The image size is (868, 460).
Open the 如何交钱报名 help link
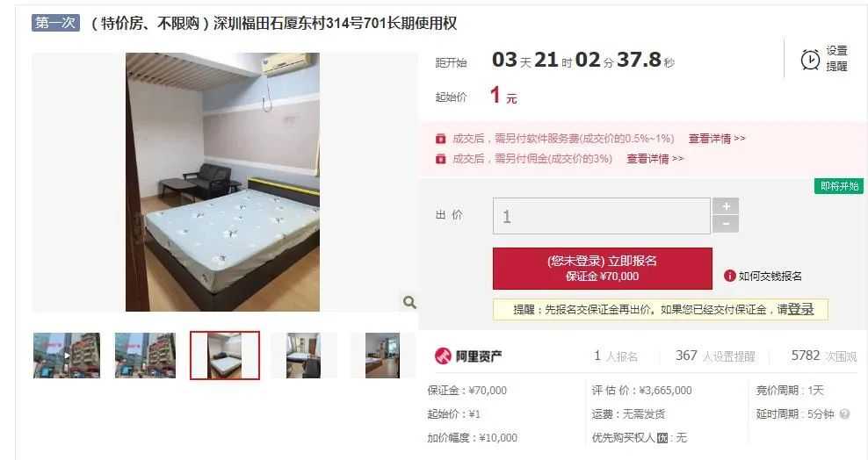[x=770, y=276]
